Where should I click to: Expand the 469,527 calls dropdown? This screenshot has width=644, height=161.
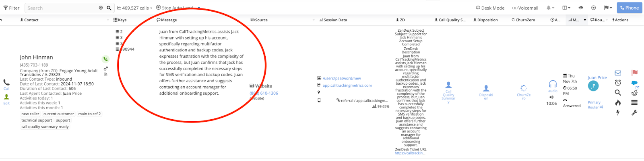[135, 8]
